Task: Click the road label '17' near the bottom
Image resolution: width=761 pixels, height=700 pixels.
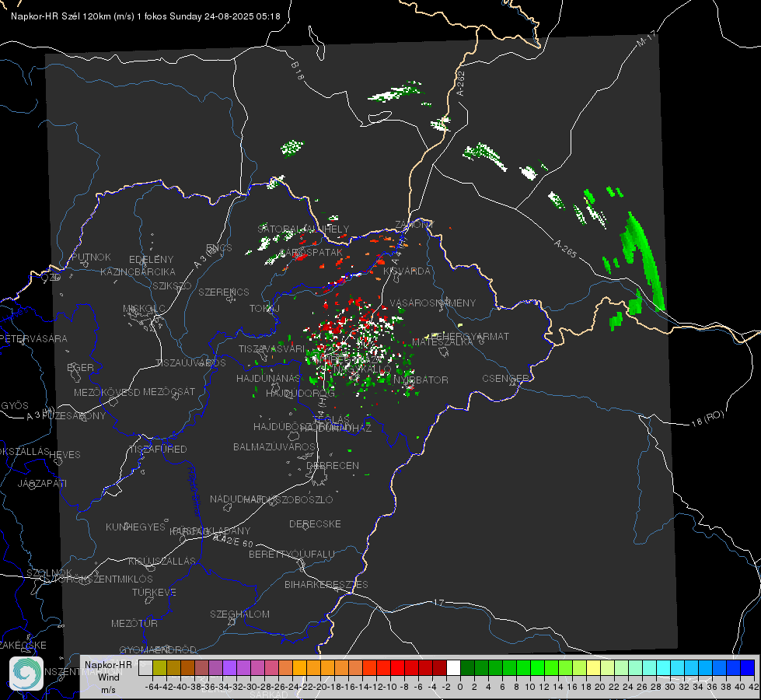Action: [x=438, y=602]
